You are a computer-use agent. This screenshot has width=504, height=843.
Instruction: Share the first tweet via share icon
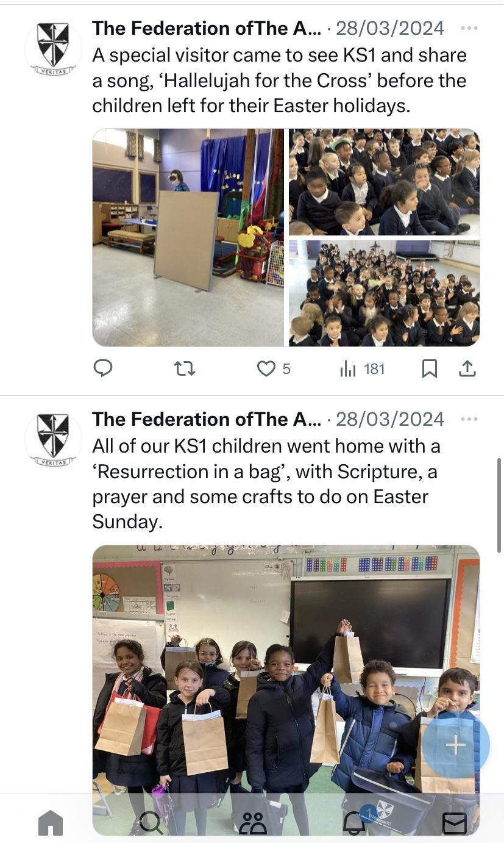(467, 368)
